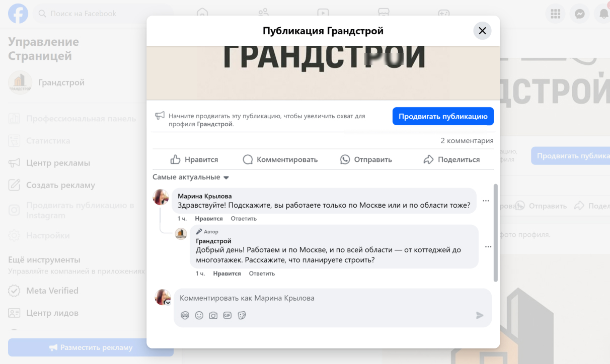Click the 2 комментария count
The image size is (610, 364).
[x=467, y=141]
